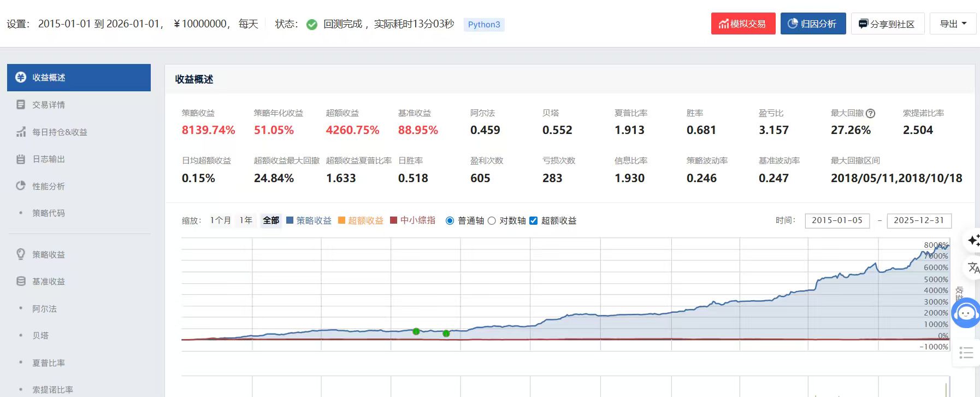The height and width of the screenshot is (397, 980).
Task: Open the customer service chat bubble
Action: [x=966, y=313]
